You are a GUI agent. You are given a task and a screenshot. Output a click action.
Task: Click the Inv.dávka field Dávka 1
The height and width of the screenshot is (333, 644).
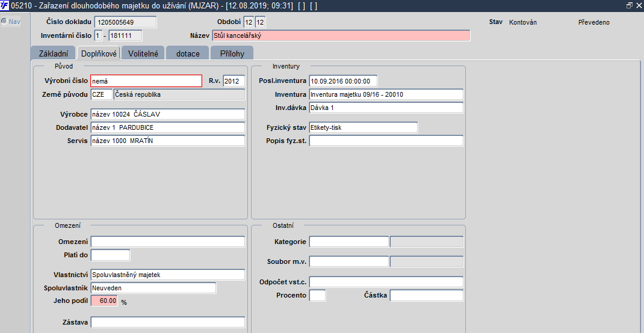tap(386, 108)
